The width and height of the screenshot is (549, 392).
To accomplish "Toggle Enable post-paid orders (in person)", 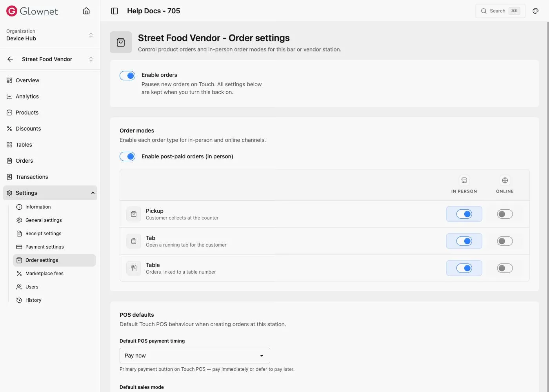I will pos(127,156).
